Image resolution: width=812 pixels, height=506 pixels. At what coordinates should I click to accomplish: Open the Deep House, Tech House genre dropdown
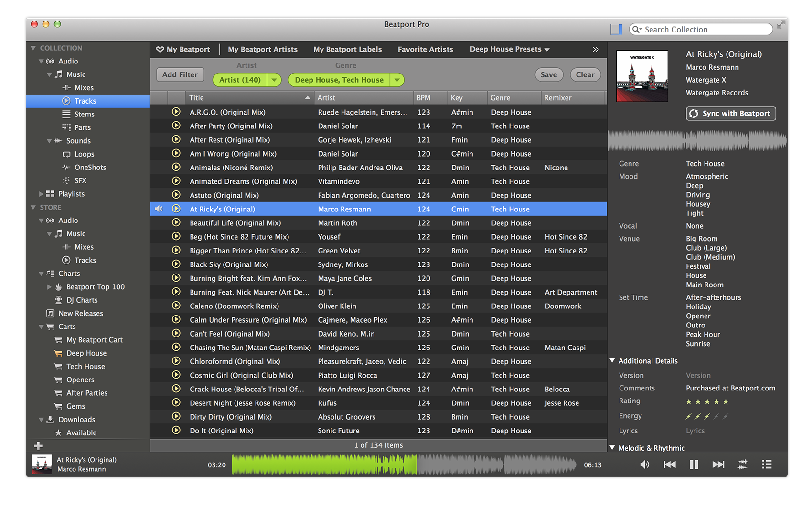(397, 80)
